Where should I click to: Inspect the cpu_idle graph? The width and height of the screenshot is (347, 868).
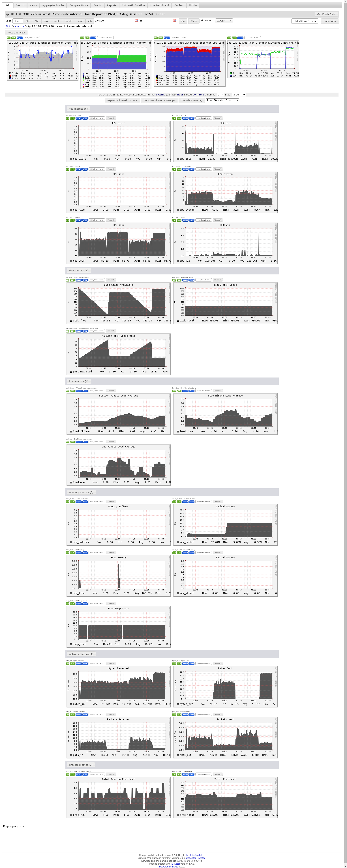(x=185, y=118)
